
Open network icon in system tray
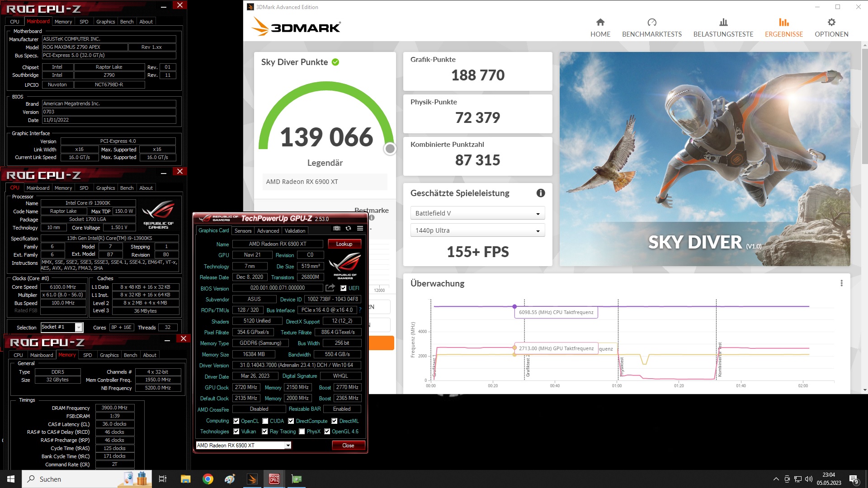coord(798,479)
